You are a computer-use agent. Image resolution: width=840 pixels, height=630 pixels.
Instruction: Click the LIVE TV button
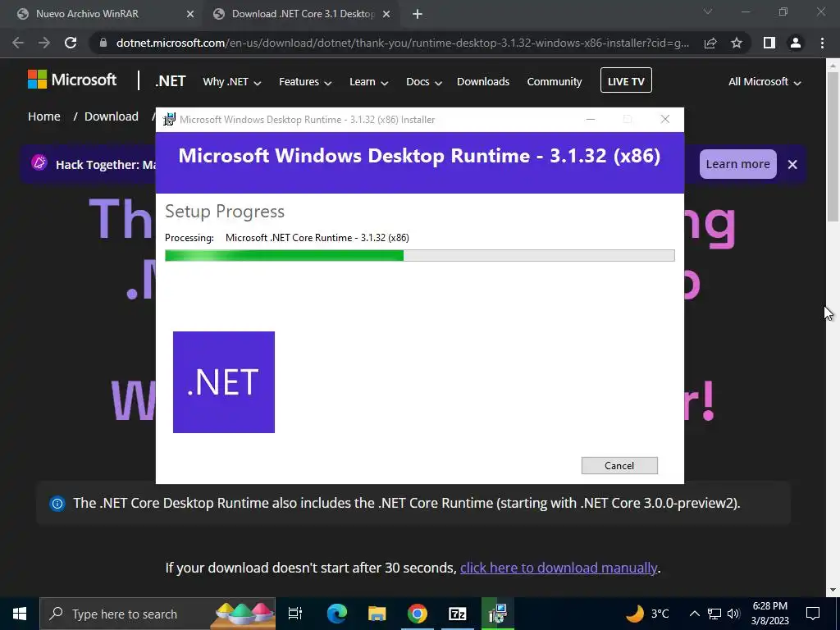(626, 80)
